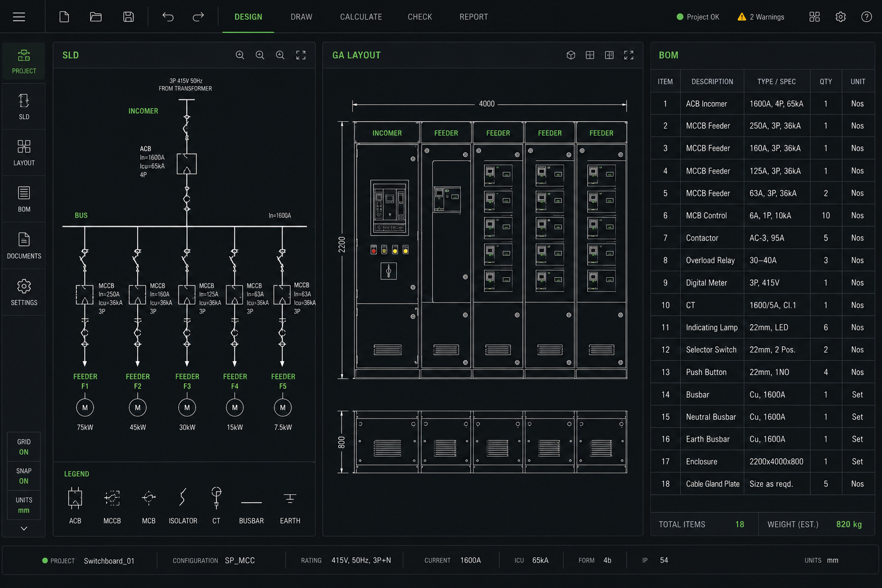
Task: Expand the GA Layout panel to fullscreen
Action: pyautogui.click(x=629, y=55)
